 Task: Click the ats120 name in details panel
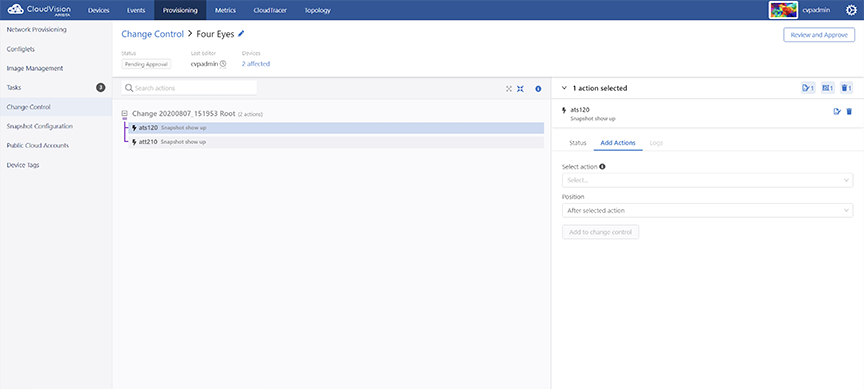tap(580, 110)
